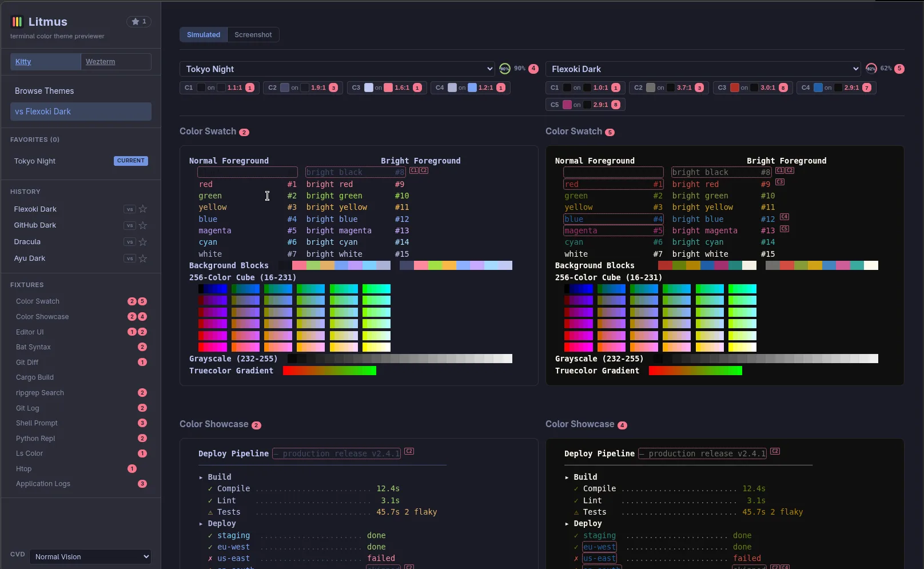
Task: Select the Simulated preview mode
Action: (x=204, y=35)
